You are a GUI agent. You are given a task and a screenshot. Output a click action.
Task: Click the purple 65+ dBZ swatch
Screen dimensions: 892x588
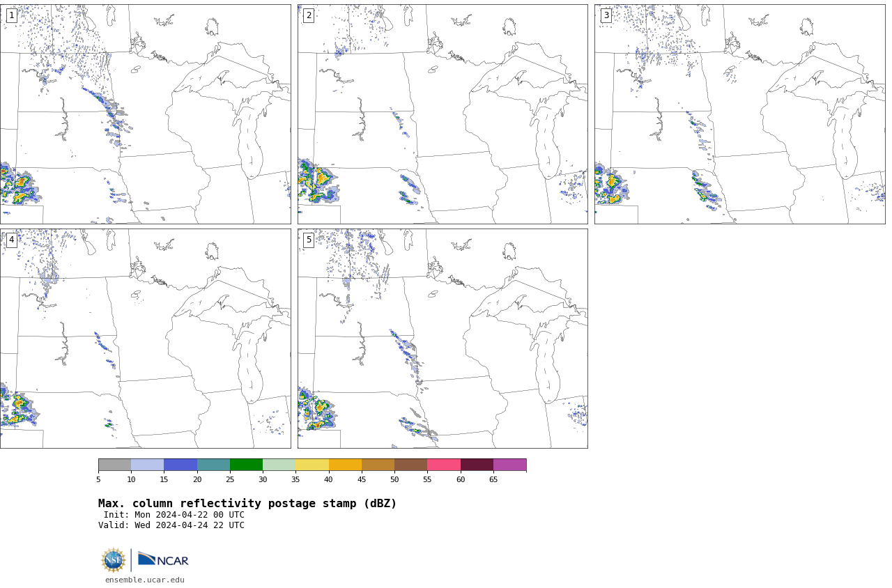point(509,465)
